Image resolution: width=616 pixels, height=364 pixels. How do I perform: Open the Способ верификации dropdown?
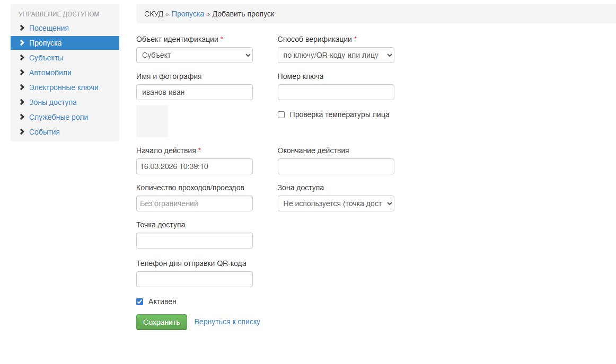coord(336,55)
